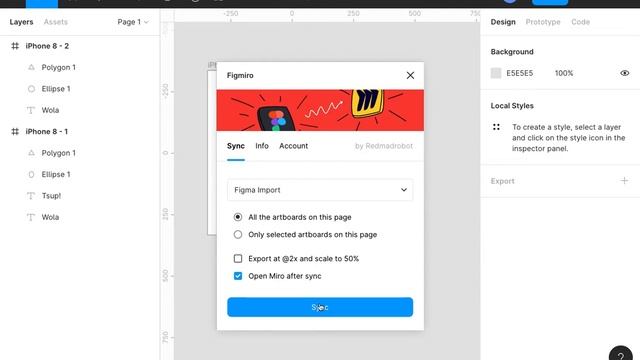Select the Tsup! layer name
Image resolution: width=640 pixels, height=360 pixels.
(x=51, y=196)
